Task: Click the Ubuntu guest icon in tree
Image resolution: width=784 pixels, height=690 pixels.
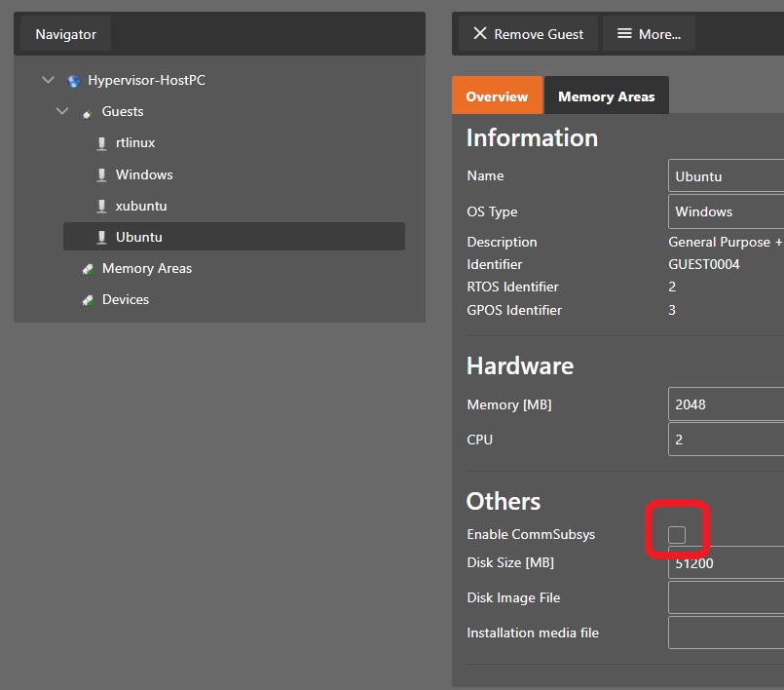Action: coord(101,237)
